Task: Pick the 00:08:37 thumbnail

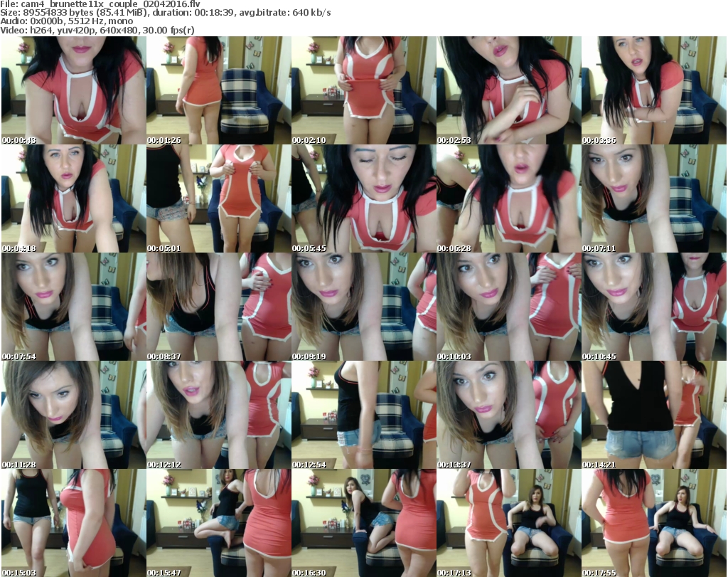Action: [219, 307]
